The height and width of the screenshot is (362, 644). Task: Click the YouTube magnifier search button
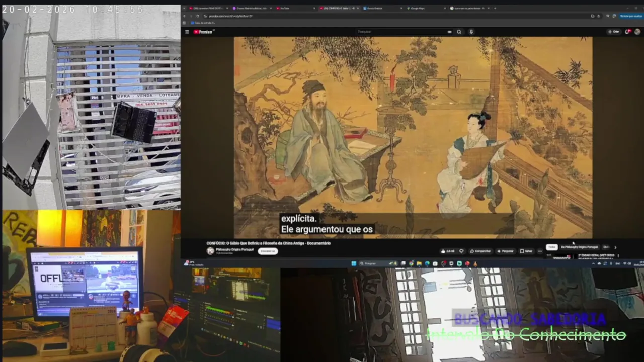(459, 32)
